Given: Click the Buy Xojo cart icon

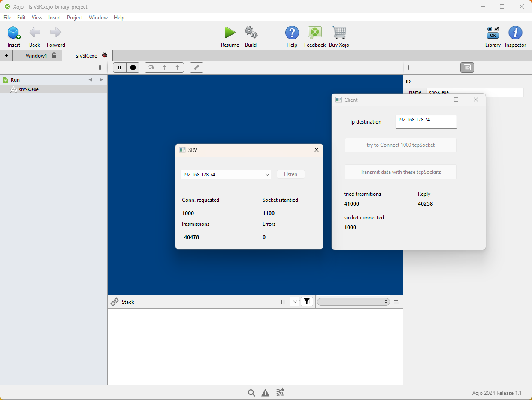Looking at the screenshot, I should click(339, 33).
